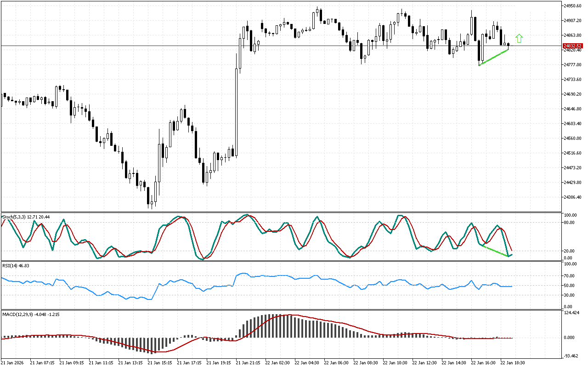Click the 124.424 MACD scale value

pyautogui.click(x=571, y=313)
